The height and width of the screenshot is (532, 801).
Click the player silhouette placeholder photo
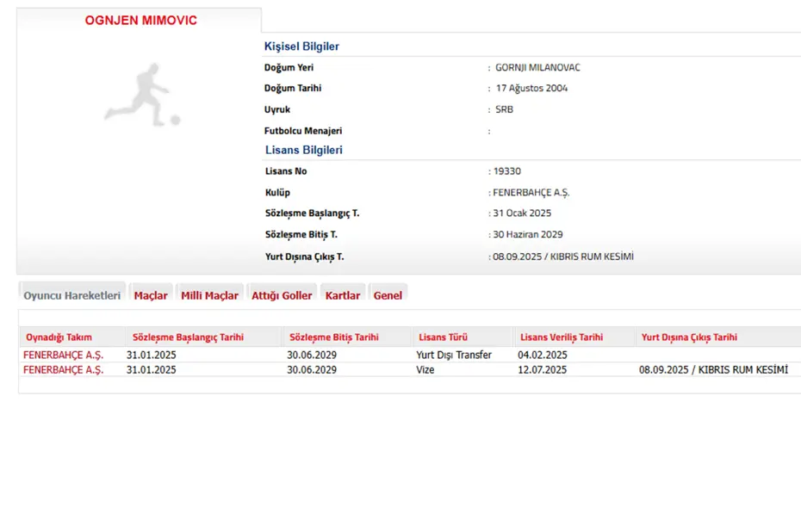(143, 95)
